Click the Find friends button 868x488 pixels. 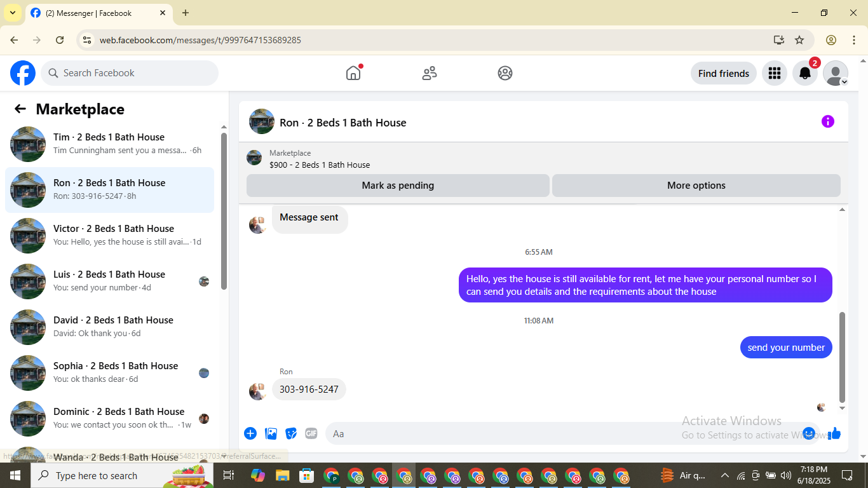(724, 73)
